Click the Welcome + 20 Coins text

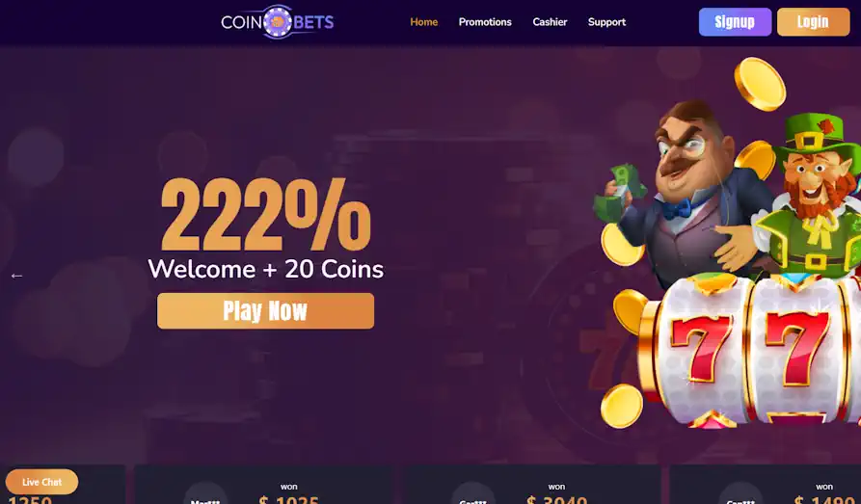[266, 269]
